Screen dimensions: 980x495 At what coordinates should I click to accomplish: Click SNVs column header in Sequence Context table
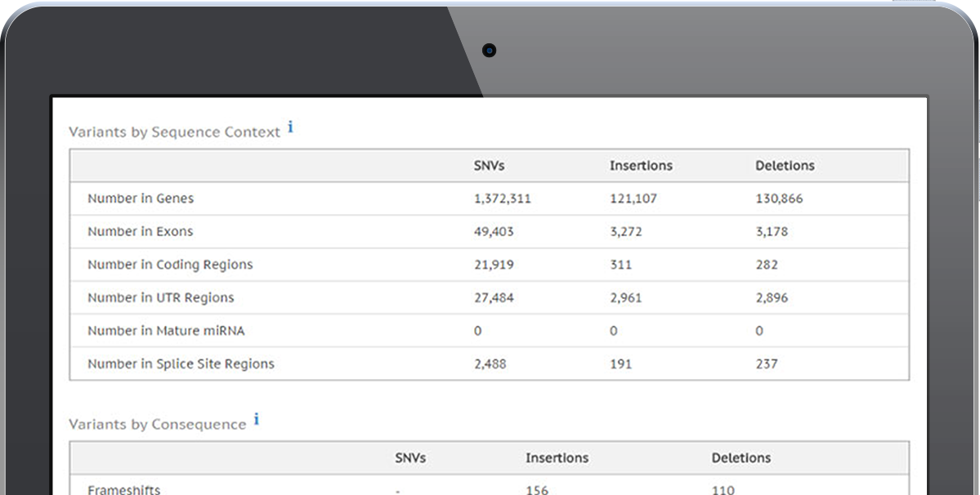pyautogui.click(x=489, y=166)
